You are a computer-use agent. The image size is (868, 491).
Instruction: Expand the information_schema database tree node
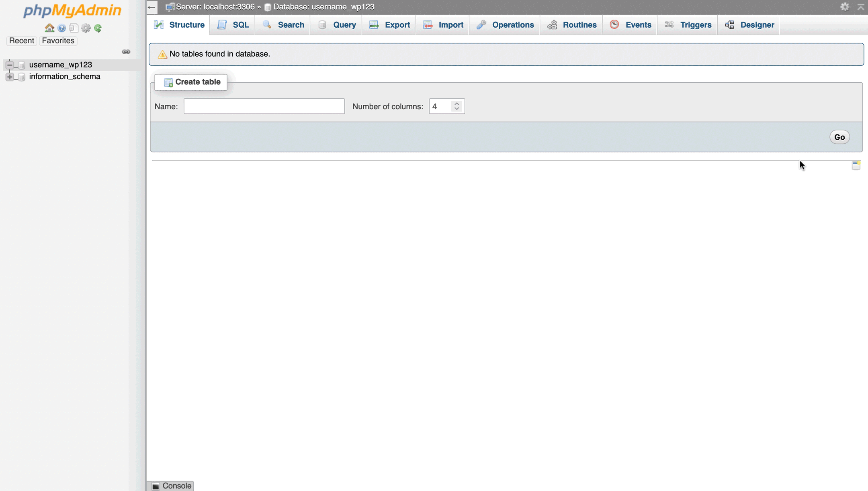click(10, 77)
